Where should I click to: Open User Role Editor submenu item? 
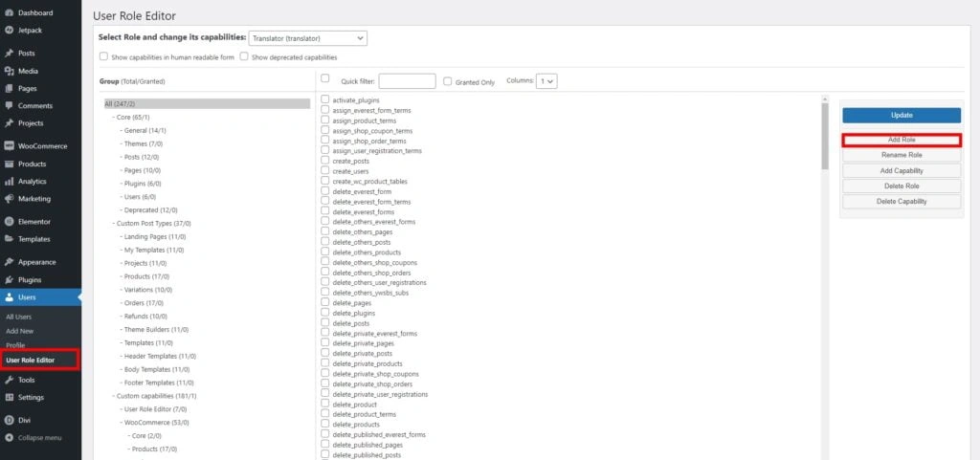pos(31,360)
